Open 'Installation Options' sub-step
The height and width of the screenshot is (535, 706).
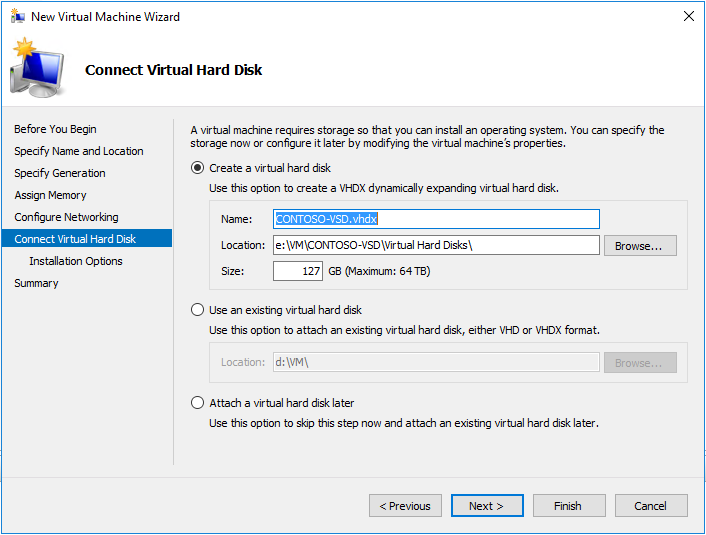click(76, 261)
